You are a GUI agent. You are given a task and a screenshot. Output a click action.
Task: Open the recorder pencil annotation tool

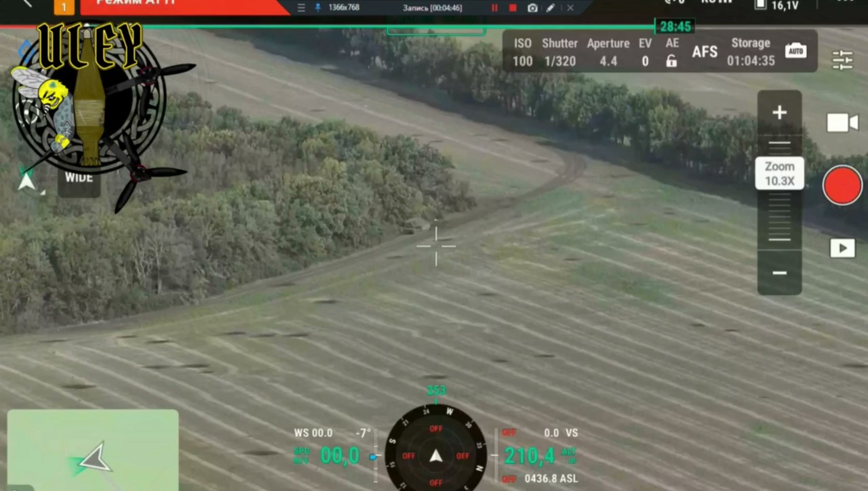(x=551, y=7)
